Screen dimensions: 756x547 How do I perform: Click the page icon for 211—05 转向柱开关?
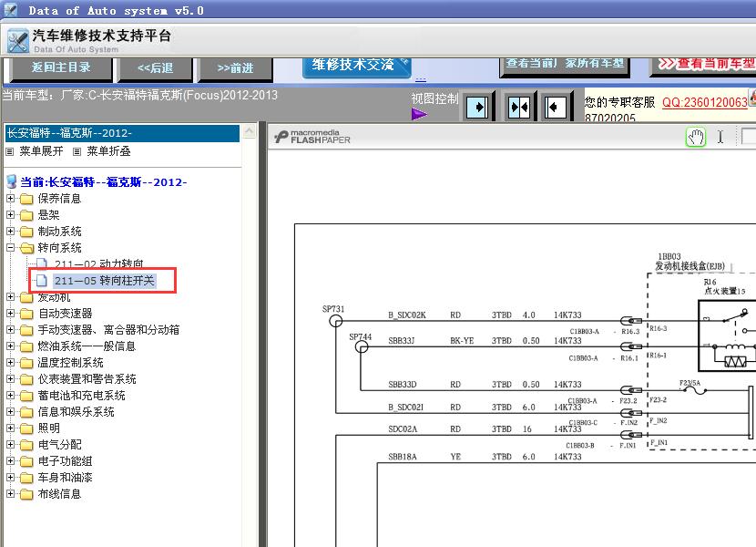(x=42, y=280)
